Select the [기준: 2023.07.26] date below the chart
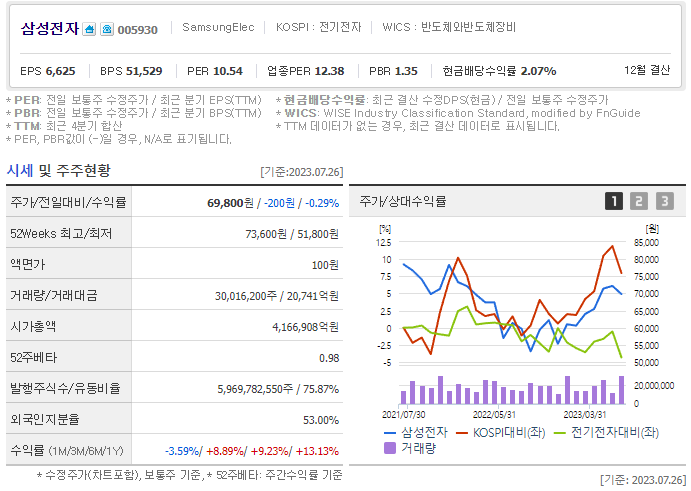Screen dimensions: 691x491 643,480
